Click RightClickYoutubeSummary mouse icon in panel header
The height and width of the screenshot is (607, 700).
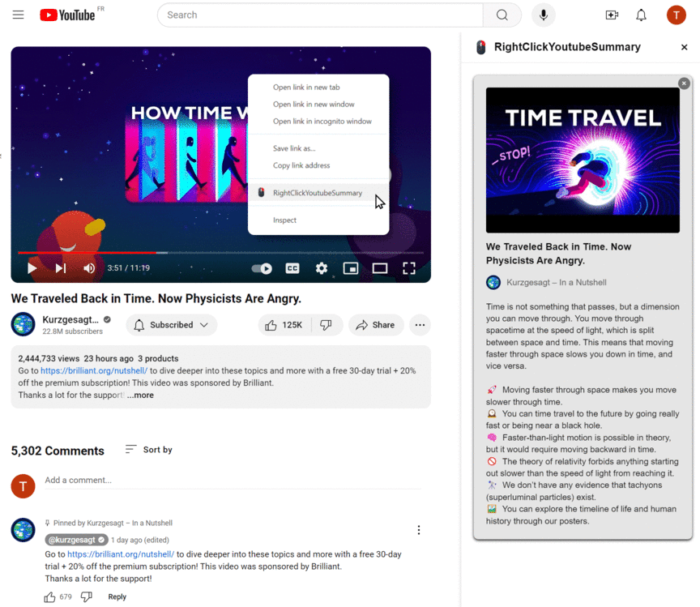click(480, 47)
